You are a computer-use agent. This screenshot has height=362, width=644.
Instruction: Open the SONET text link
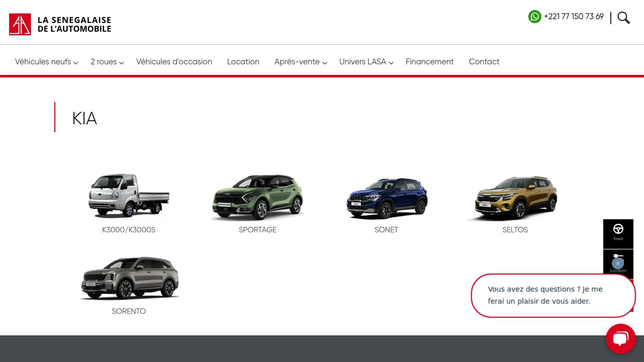point(386,230)
